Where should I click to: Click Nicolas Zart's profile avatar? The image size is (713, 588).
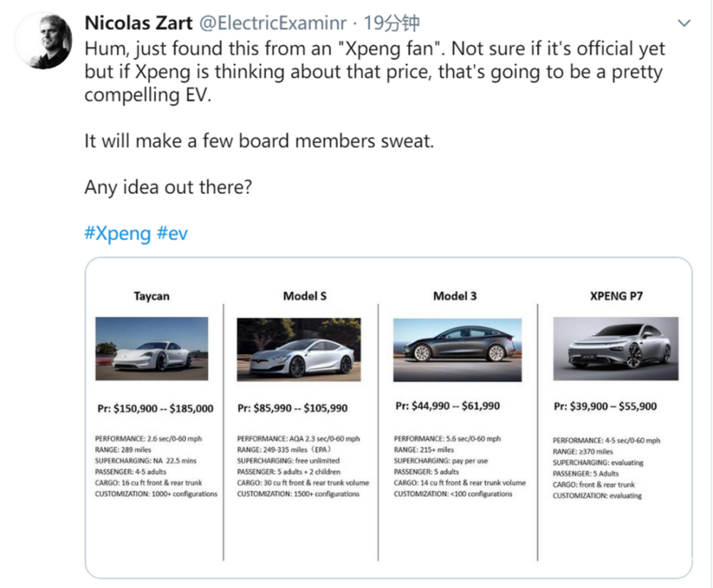coord(43,40)
